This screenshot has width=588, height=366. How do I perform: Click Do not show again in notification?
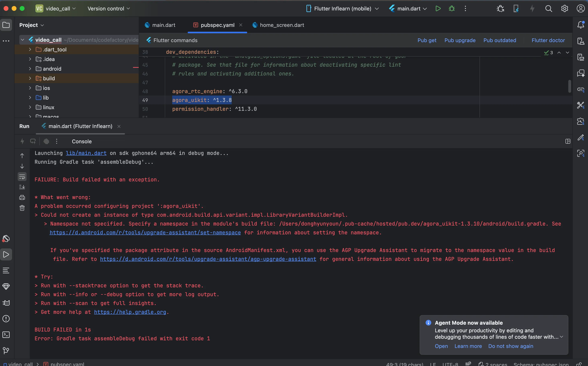tap(510, 346)
